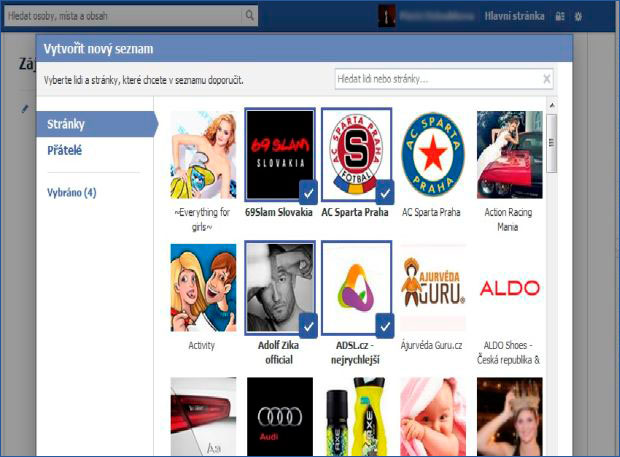Viewport: 620px width, 457px height.
Task: Go to Hlavní stránka
Action: 514,16
